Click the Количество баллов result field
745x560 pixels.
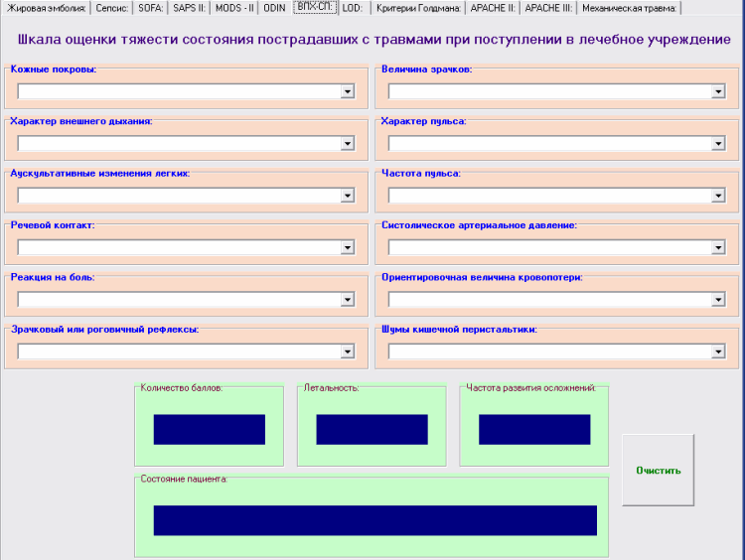[x=209, y=429]
